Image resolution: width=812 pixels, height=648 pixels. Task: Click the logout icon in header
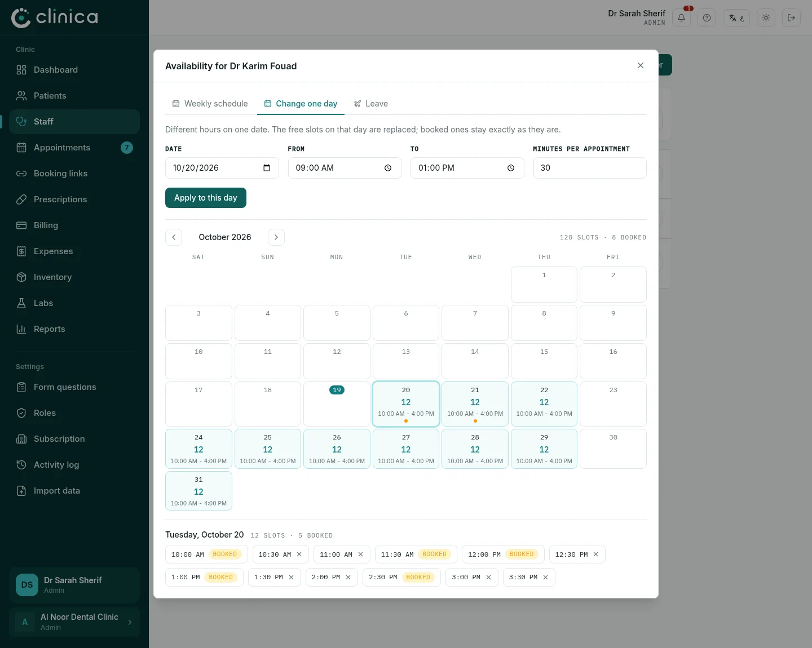click(x=791, y=18)
